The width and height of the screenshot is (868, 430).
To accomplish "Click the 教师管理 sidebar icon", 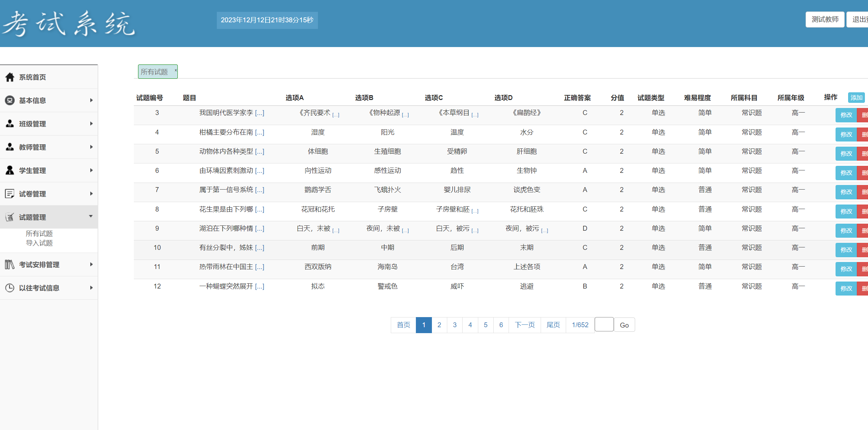I will (10, 147).
